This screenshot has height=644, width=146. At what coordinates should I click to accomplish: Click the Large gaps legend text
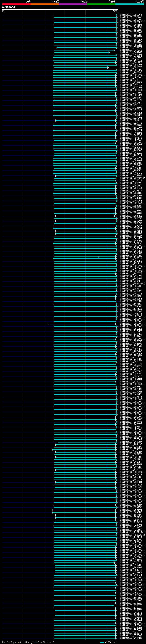[x=28, y=642]
